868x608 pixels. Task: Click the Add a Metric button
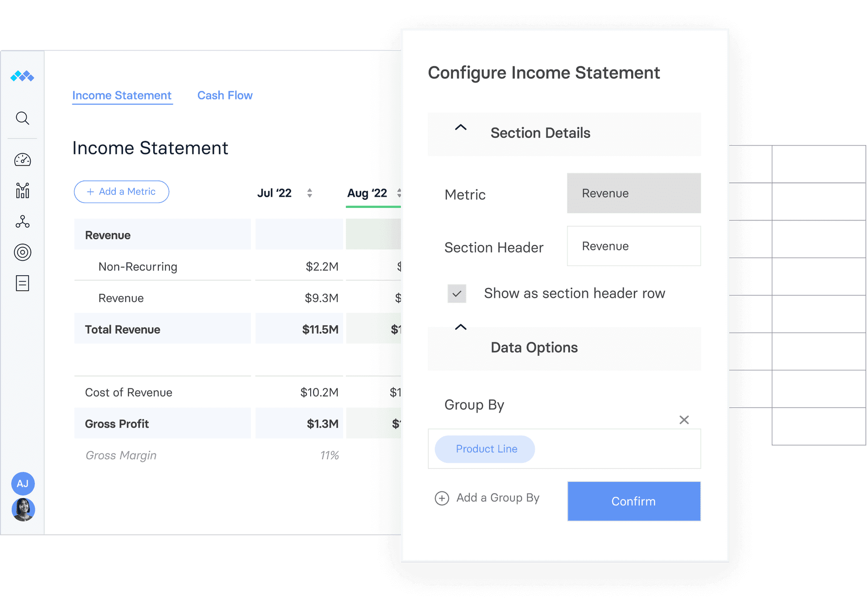pyautogui.click(x=122, y=192)
